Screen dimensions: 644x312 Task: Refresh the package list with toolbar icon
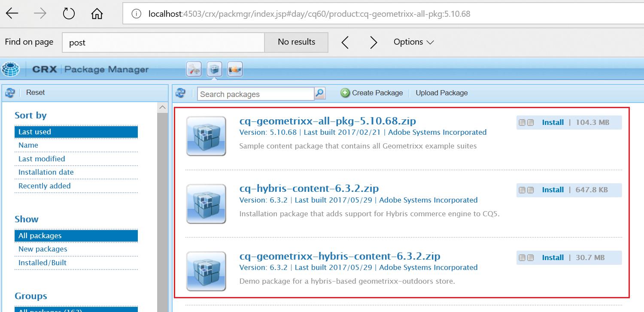(181, 93)
